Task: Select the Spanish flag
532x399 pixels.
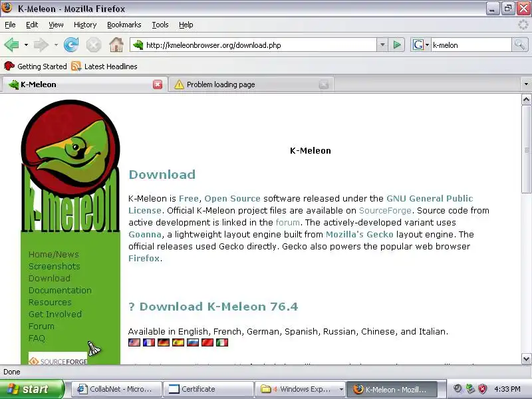Action: 178,342
